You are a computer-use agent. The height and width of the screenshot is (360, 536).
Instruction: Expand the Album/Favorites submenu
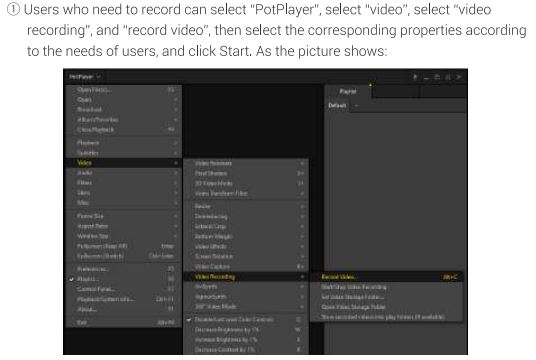pos(124,120)
